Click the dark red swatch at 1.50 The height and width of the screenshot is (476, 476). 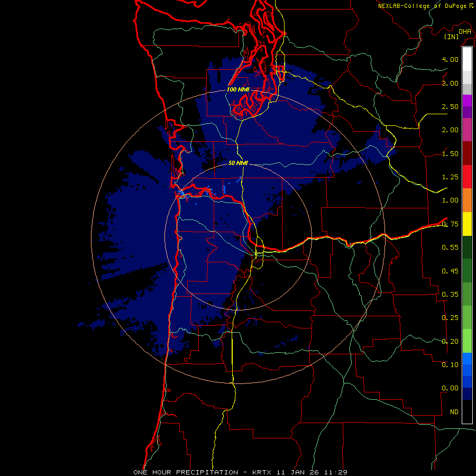coord(467,153)
